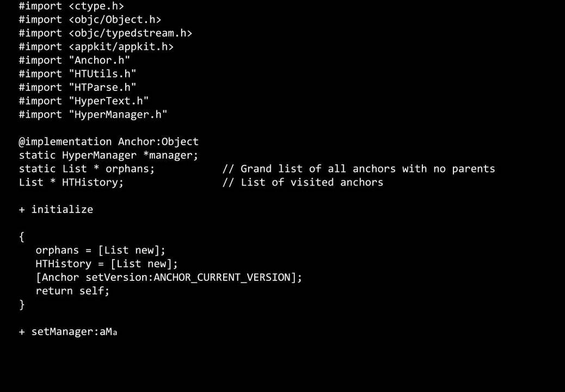Screen dimensions: 565x392
Task: Click the "Anchor.h" import text
Action: click(x=99, y=60)
